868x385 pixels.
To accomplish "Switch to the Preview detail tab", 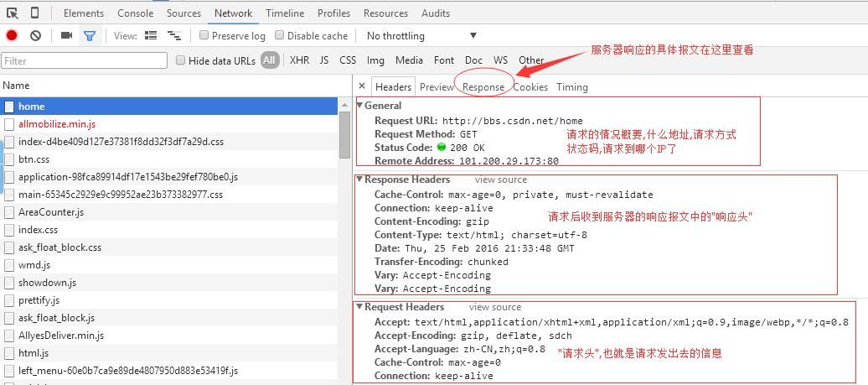I will [437, 87].
